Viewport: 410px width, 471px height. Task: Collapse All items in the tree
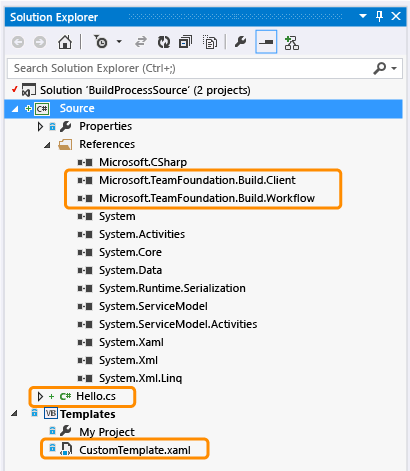pos(186,42)
